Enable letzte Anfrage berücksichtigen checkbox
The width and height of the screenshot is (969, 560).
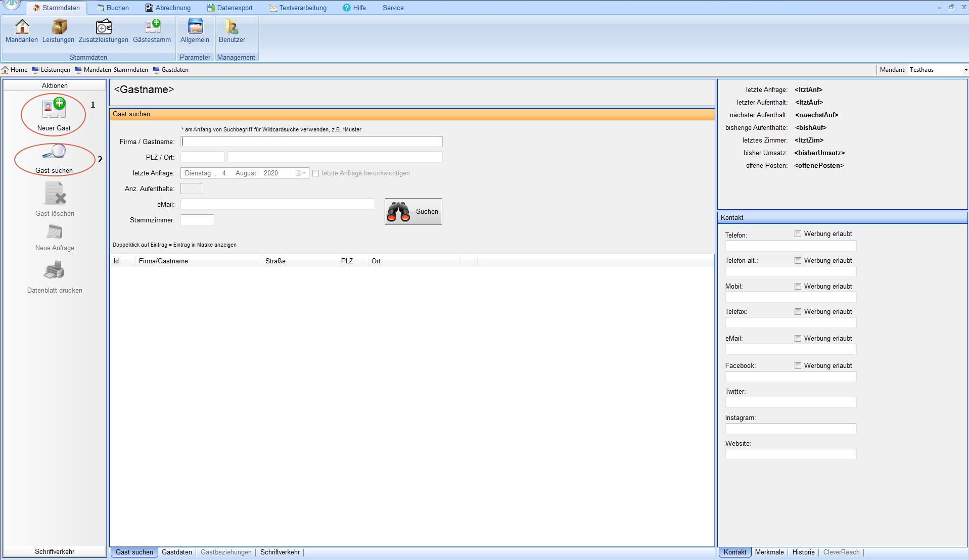(x=316, y=173)
